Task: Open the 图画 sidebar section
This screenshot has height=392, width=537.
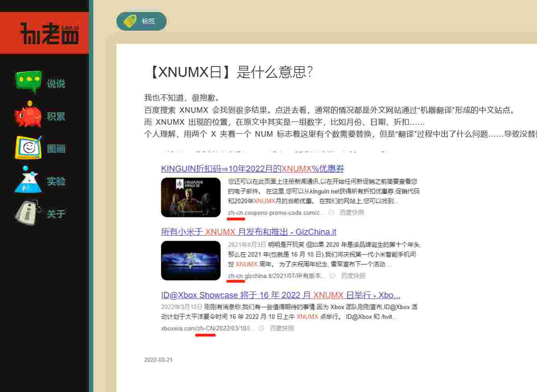Action: pyautogui.click(x=56, y=149)
